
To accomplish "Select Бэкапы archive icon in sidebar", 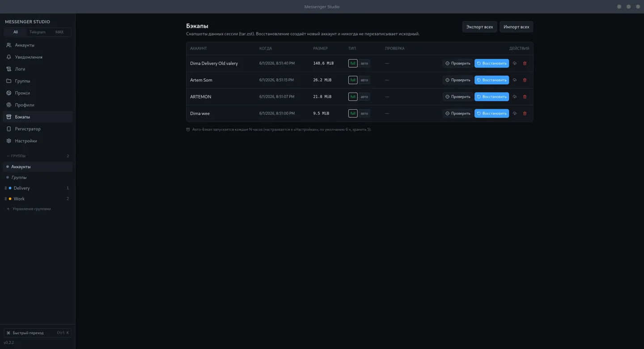I will point(8,117).
